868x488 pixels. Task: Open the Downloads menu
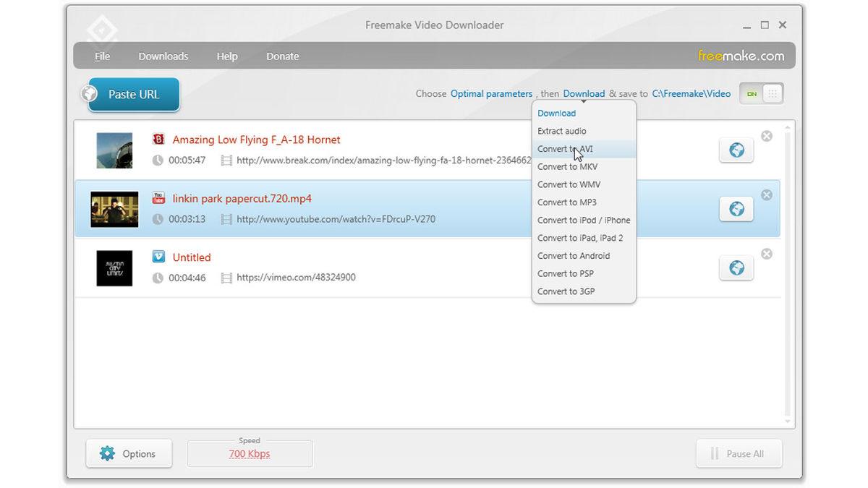[163, 56]
